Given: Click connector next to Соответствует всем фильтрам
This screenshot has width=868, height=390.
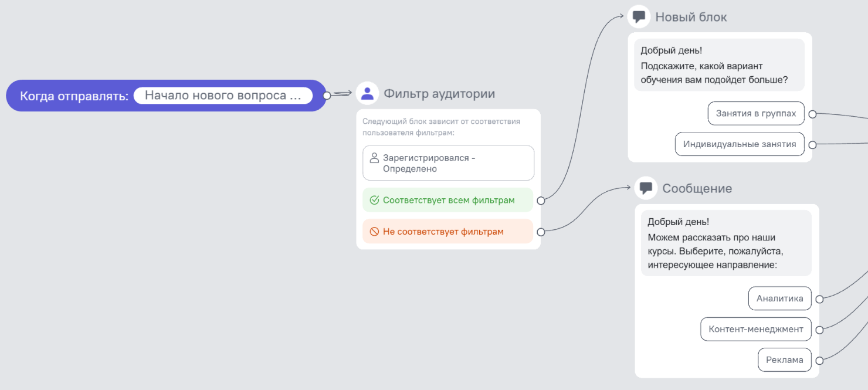Looking at the screenshot, I should point(541,201).
